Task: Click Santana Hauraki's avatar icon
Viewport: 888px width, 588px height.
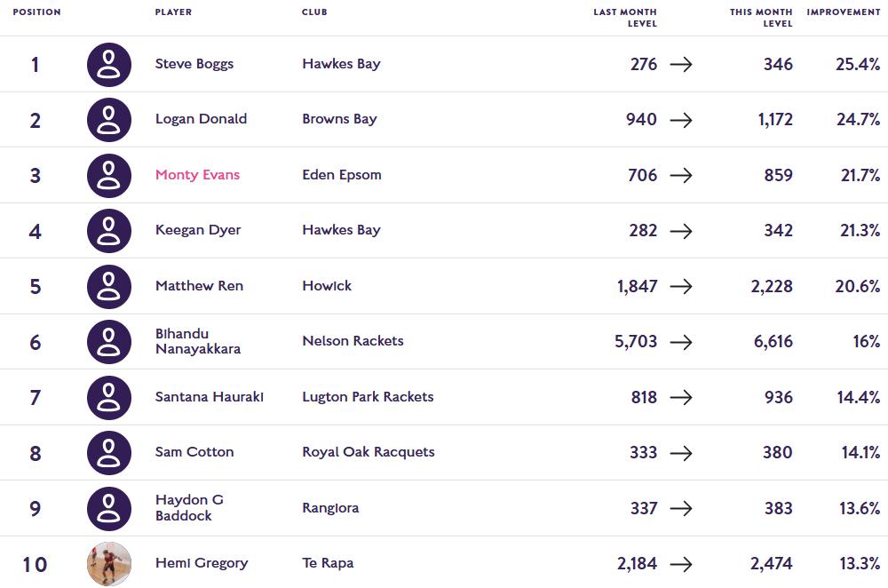Action: (x=108, y=397)
